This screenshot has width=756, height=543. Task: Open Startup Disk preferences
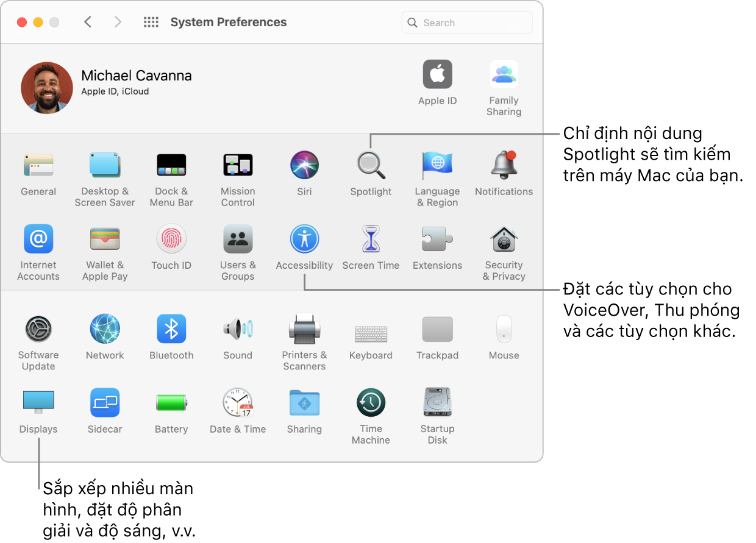(437, 403)
